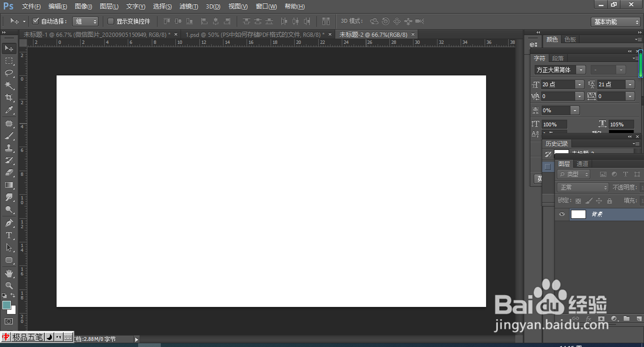
Task: Select the Horizontal Type tool
Action: pyautogui.click(x=9, y=235)
